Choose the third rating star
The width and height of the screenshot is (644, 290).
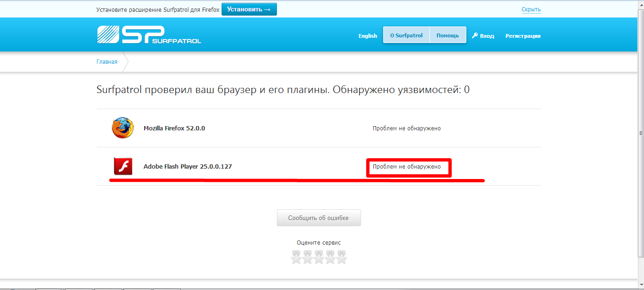tap(319, 257)
